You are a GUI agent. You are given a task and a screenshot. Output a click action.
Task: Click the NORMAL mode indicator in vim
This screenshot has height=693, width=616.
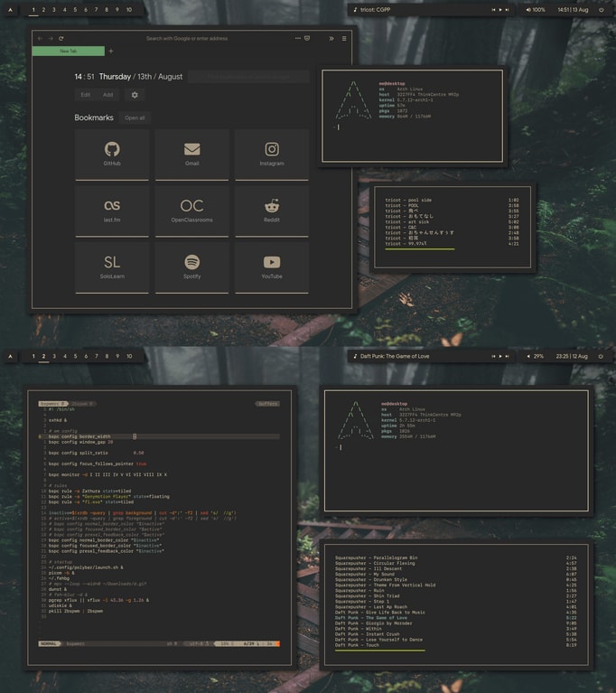(x=49, y=644)
